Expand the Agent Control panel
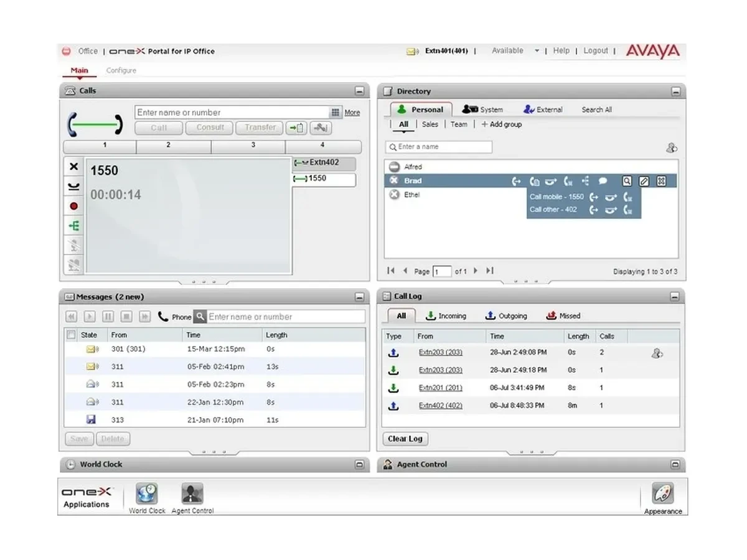Screen dimensions: 747x560 [675, 465]
